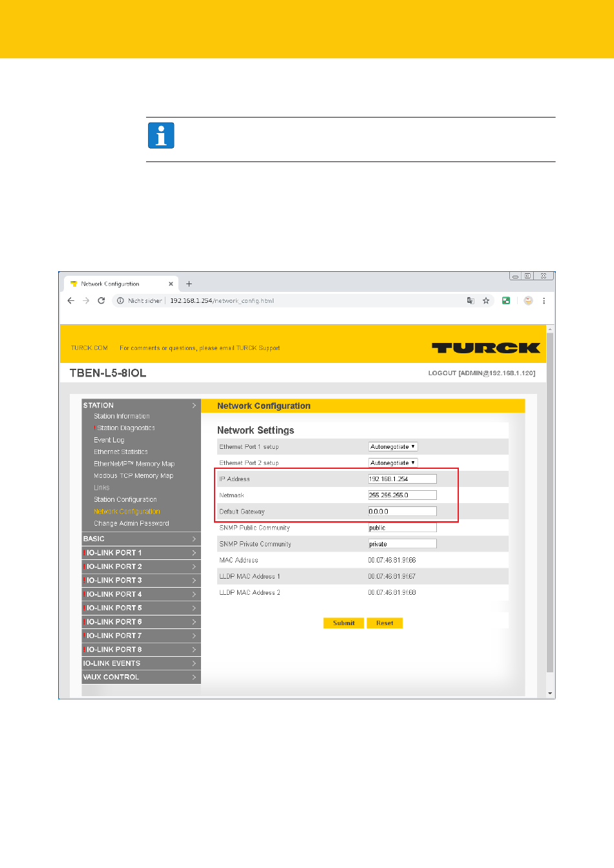614x868 pixels.
Task: Open Change Admin Password page
Action: tap(131, 524)
